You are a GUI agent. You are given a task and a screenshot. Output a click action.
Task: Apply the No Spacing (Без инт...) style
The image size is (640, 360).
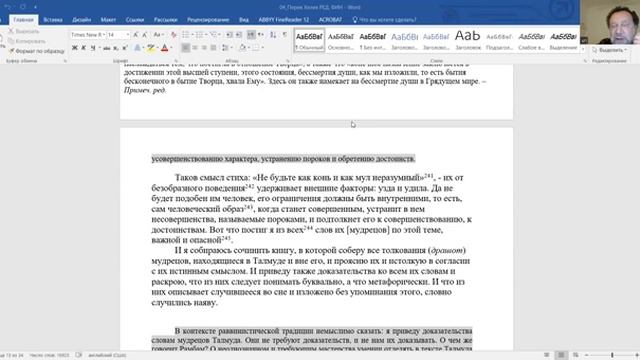[373, 40]
